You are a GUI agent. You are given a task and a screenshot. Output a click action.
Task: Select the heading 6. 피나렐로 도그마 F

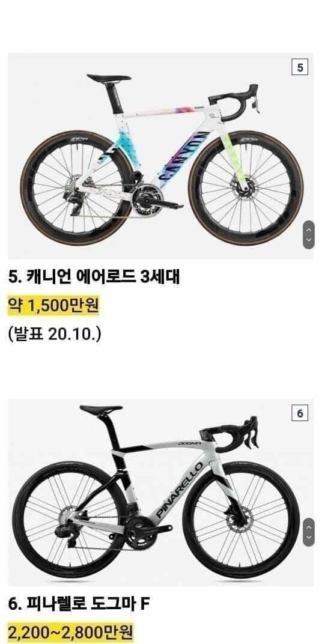(79, 604)
